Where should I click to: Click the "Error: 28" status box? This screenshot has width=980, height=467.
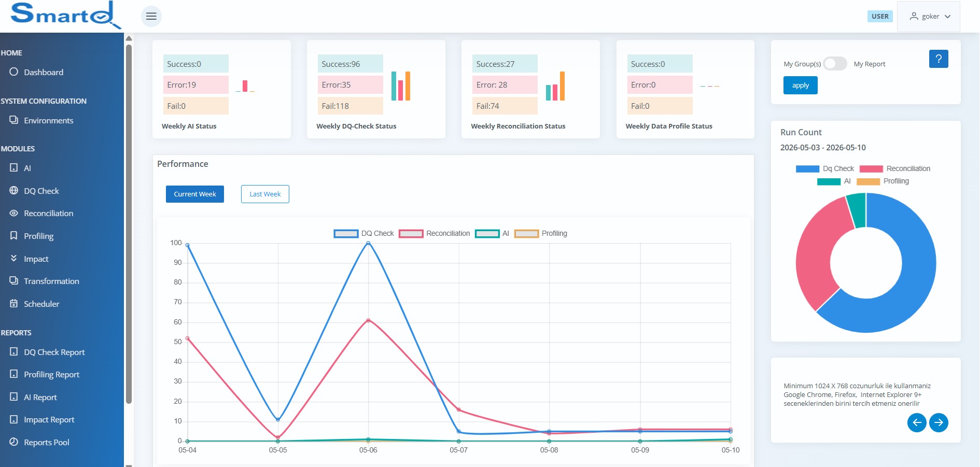pos(505,84)
